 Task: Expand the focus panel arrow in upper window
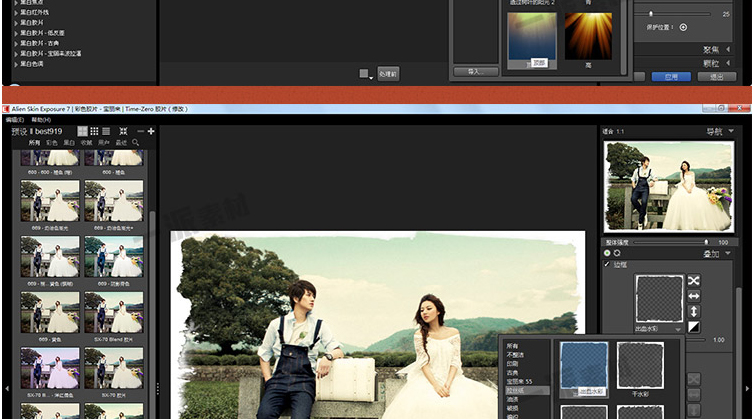(728, 49)
